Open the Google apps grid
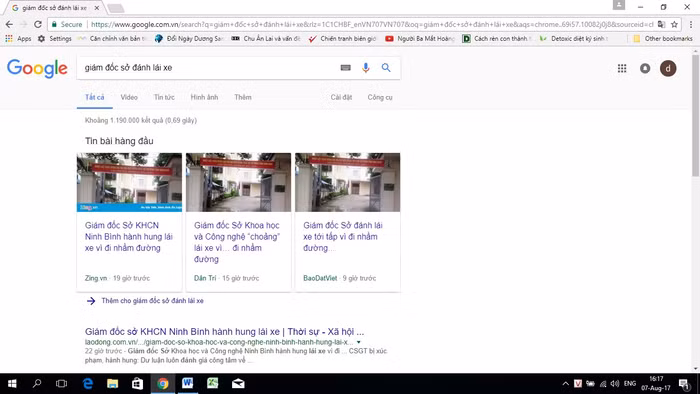 622,68
